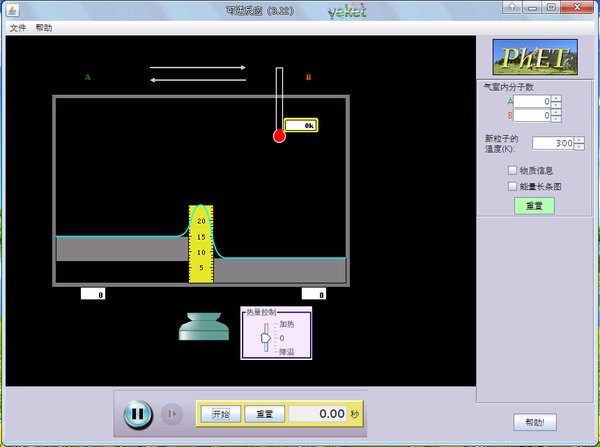Maximize the simulation window
The image size is (600, 447).
(x=551, y=7)
